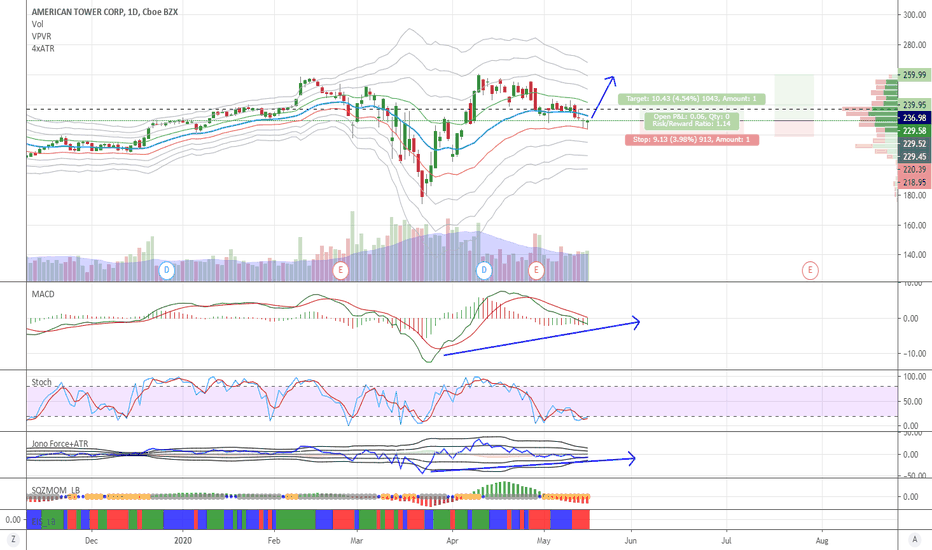Open the earnings marker E before May

tap(536, 270)
